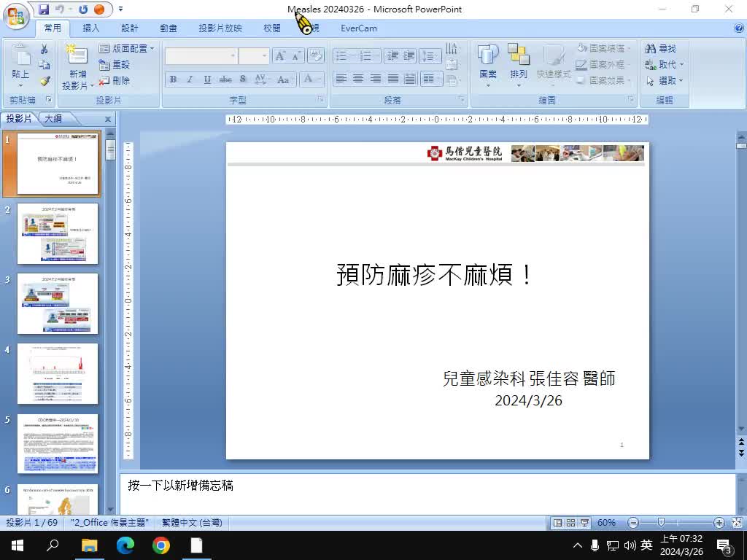
Task: Save the presentation from quick access toolbar
Action: (x=44, y=9)
